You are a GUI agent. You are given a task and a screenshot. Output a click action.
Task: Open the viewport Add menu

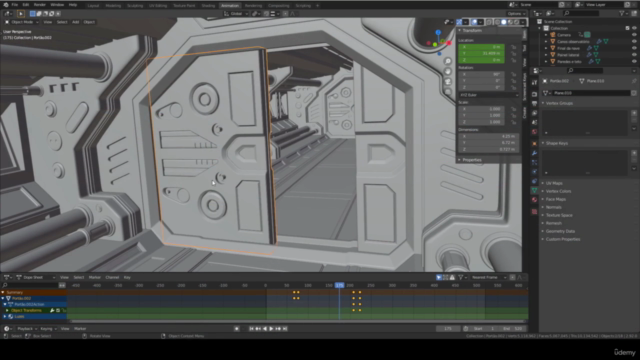pyautogui.click(x=76, y=22)
